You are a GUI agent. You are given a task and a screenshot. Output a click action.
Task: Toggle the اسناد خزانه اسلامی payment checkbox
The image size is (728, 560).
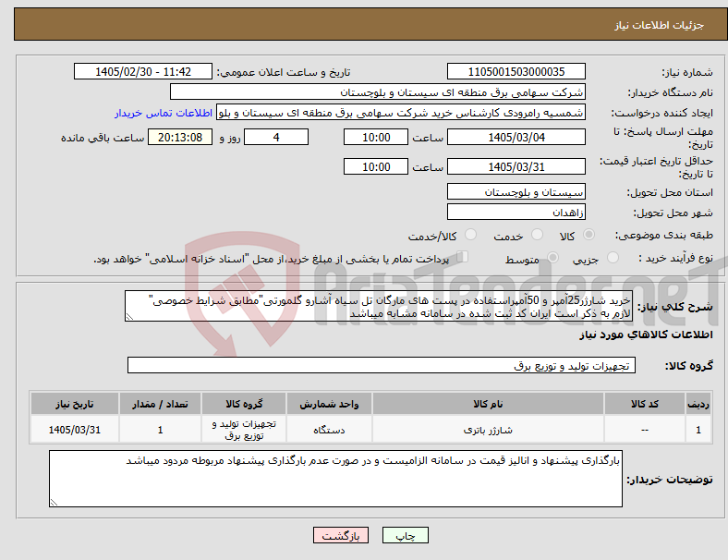click(462, 257)
